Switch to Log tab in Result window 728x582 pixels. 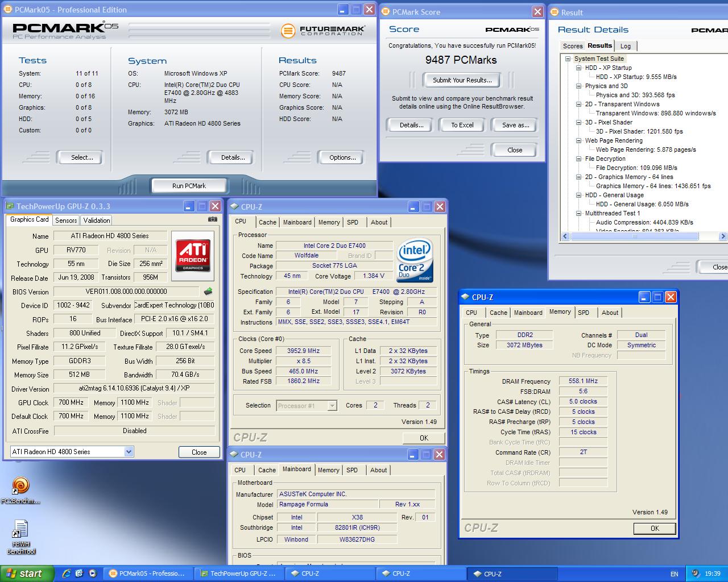point(626,46)
